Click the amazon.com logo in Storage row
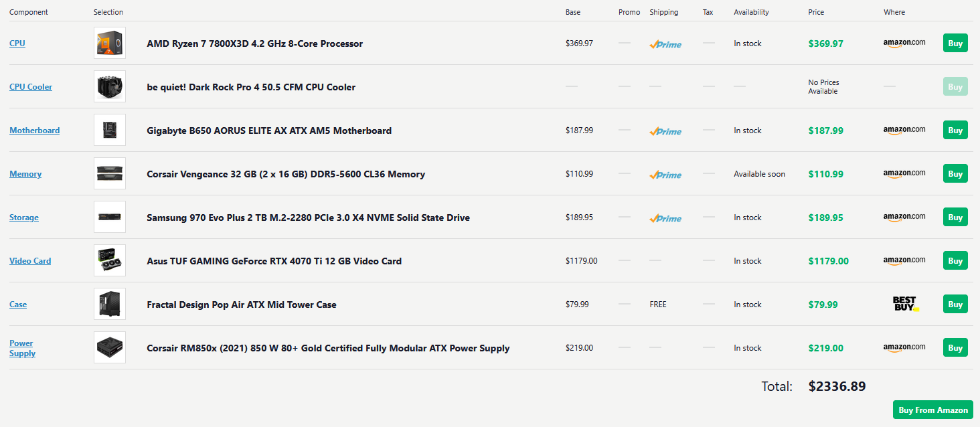The height and width of the screenshot is (427, 980). pyautogui.click(x=904, y=218)
